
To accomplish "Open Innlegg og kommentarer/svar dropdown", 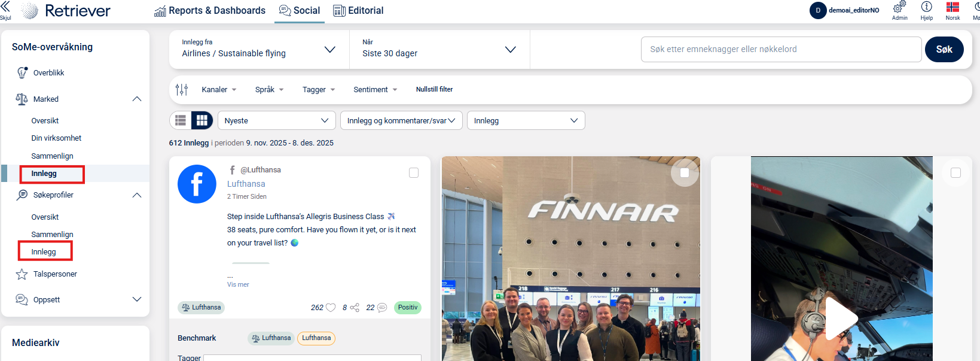I will pyautogui.click(x=401, y=120).
